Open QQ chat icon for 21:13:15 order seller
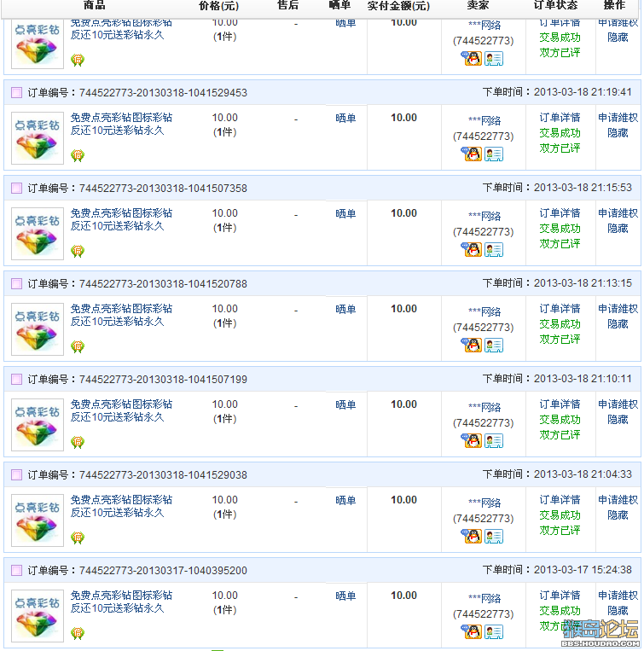The image size is (644, 651). click(472, 345)
